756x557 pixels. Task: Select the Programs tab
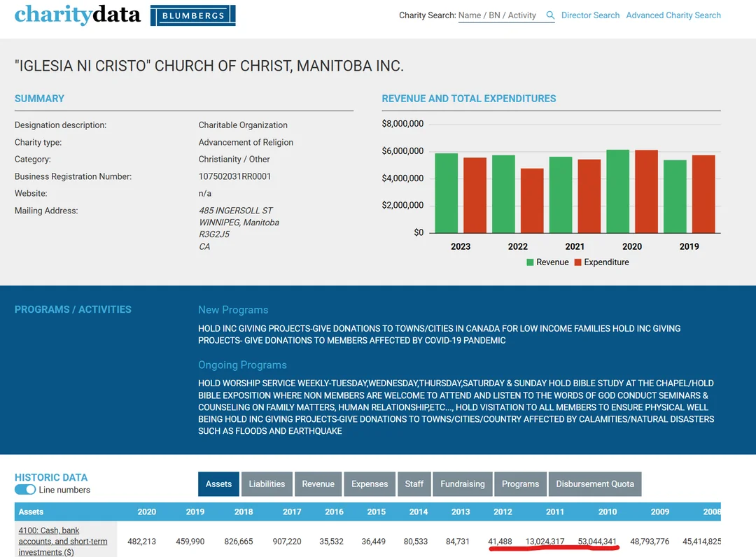(520, 484)
